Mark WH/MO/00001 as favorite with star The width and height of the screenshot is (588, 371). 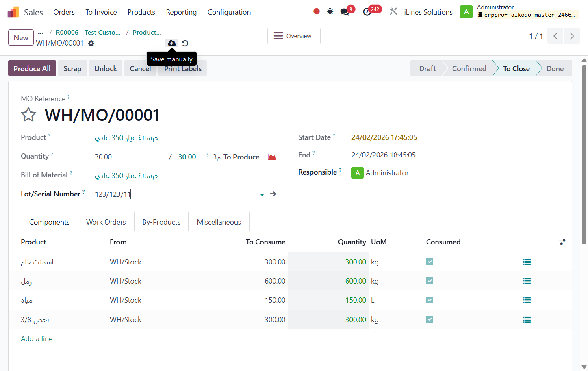pyautogui.click(x=28, y=115)
